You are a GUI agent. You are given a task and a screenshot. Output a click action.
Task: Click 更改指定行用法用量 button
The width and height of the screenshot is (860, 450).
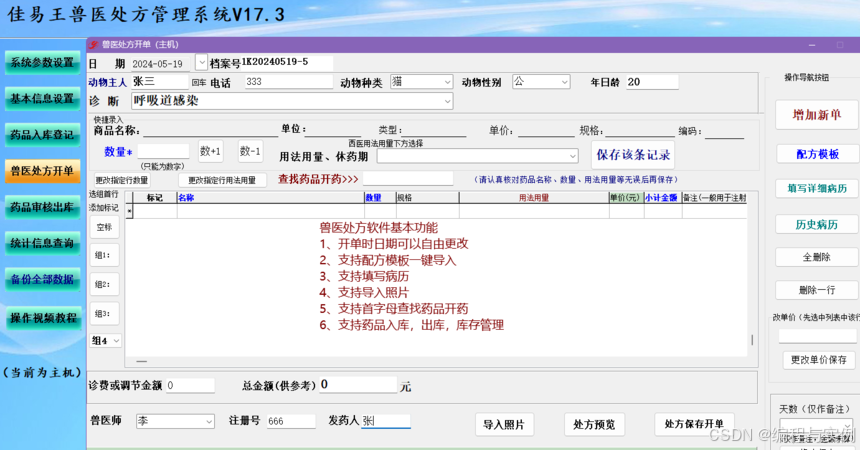pos(222,180)
